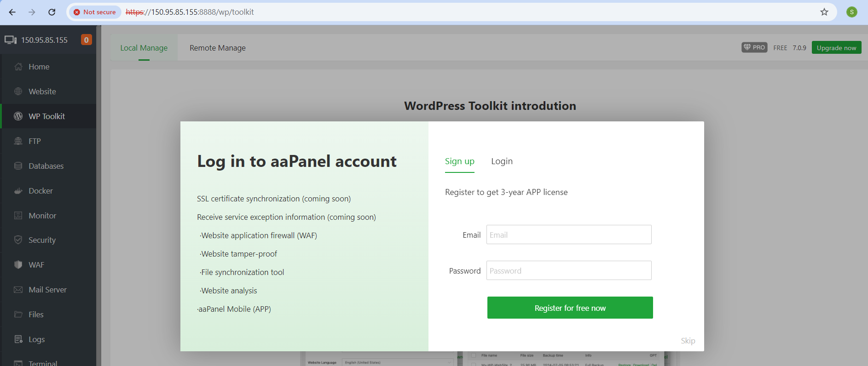Click the PRO diamond badge

[x=754, y=47]
